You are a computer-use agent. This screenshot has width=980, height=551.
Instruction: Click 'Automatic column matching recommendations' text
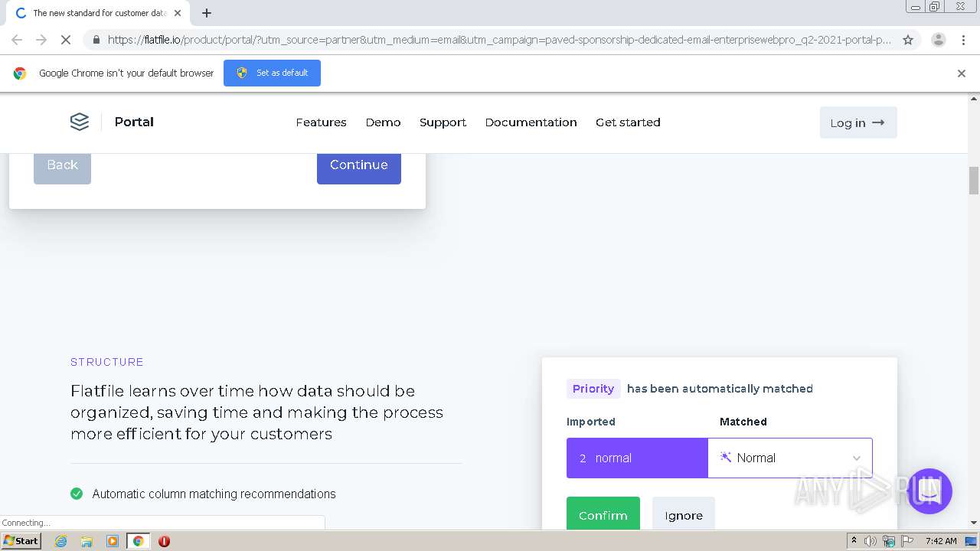pos(214,494)
